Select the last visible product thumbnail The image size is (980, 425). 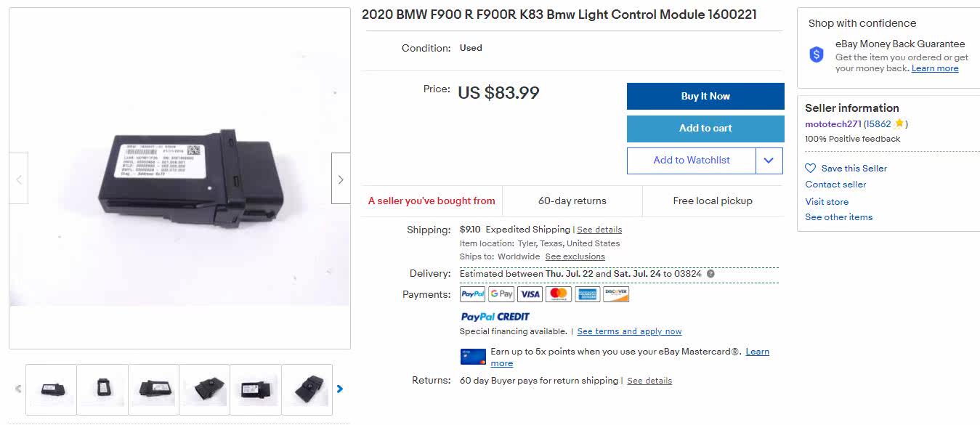click(307, 389)
